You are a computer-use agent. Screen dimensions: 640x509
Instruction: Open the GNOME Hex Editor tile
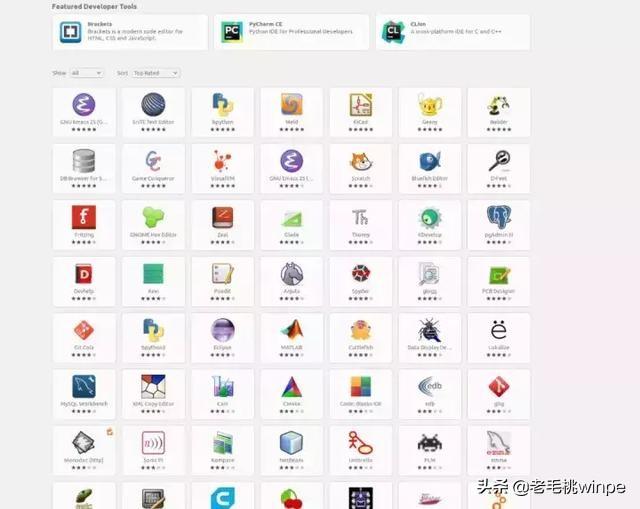click(x=153, y=224)
